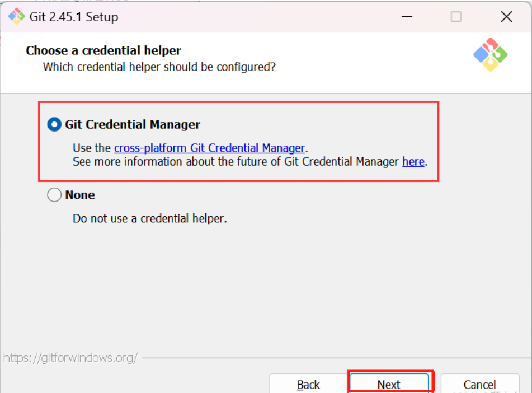This screenshot has width=532, height=393.
Task: Click the Git icon in the title bar
Action: click(16, 17)
